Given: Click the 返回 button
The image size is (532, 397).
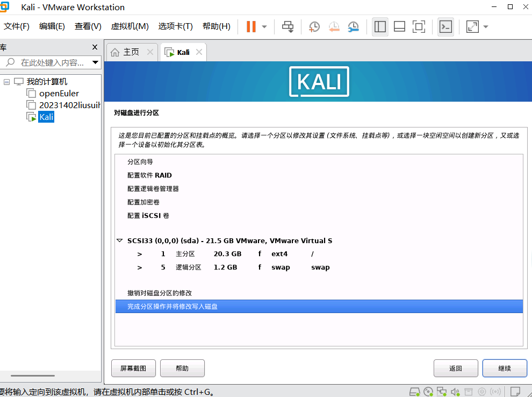Looking at the screenshot, I should tap(456, 368).
